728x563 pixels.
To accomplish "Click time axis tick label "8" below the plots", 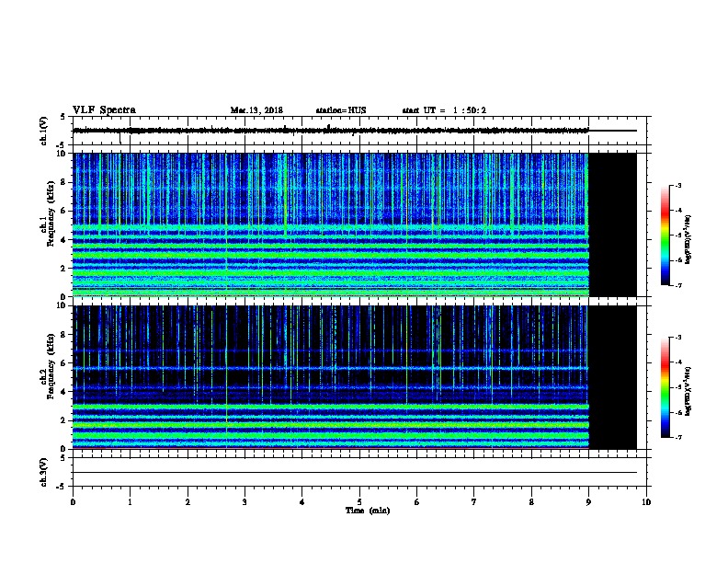I will [531, 502].
